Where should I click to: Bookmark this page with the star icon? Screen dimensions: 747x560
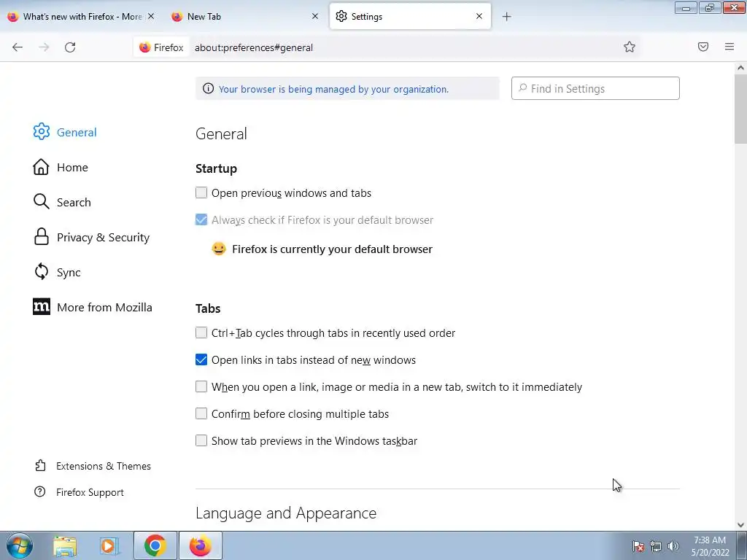(x=630, y=47)
